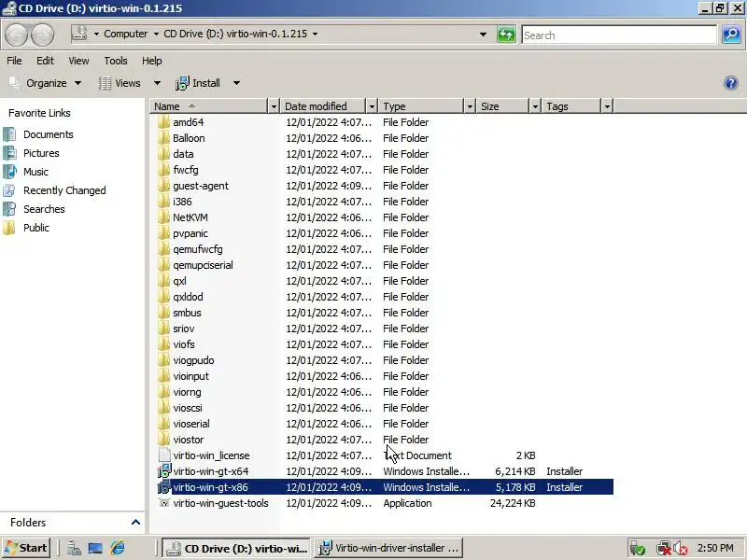Open the Edit menu
Viewport: 747px width, 560px height.
click(x=45, y=61)
